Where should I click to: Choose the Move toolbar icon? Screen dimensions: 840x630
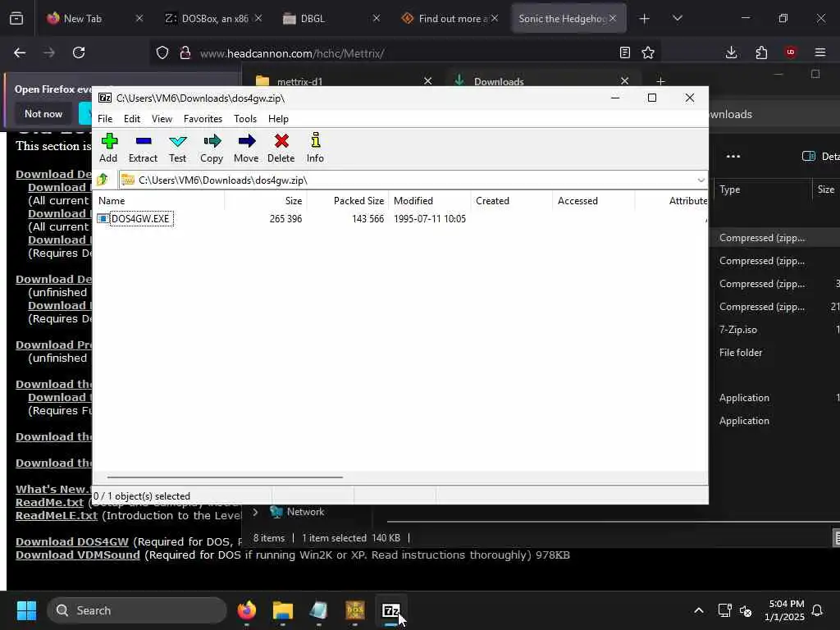(246, 148)
